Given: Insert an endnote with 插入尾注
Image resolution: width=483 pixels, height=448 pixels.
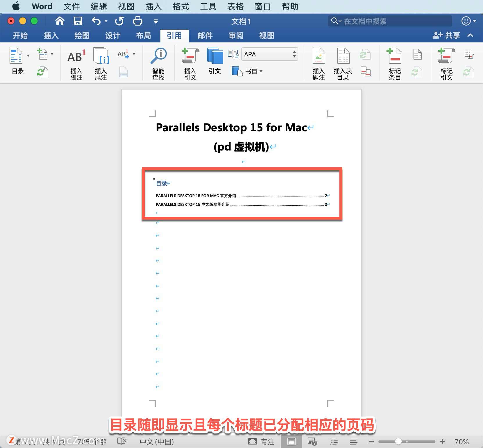Looking at the screenshot, I should pyautogui.click(x=101, y=64).
